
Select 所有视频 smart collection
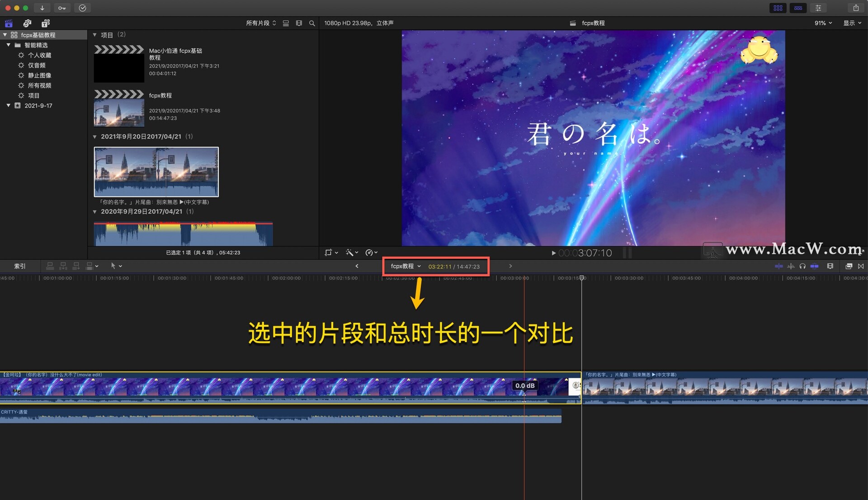pos(39,86)
